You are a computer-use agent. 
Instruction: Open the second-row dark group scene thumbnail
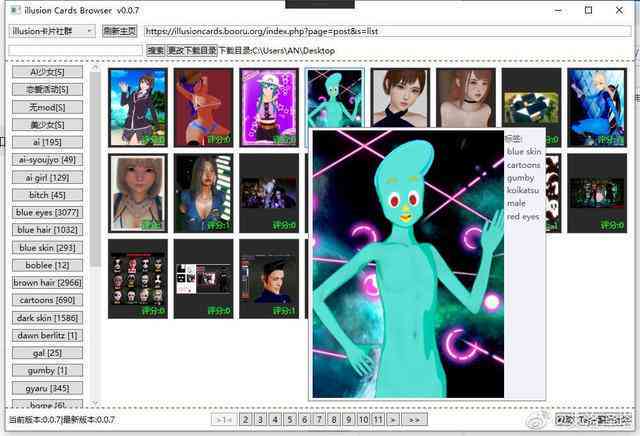click(269, 193)
